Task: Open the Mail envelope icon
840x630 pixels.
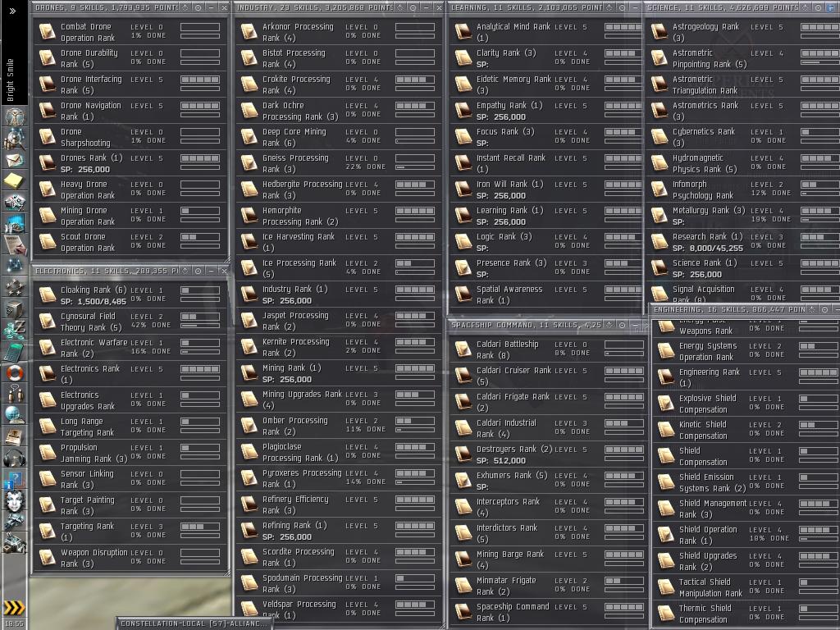Action: tap(15, 160)
